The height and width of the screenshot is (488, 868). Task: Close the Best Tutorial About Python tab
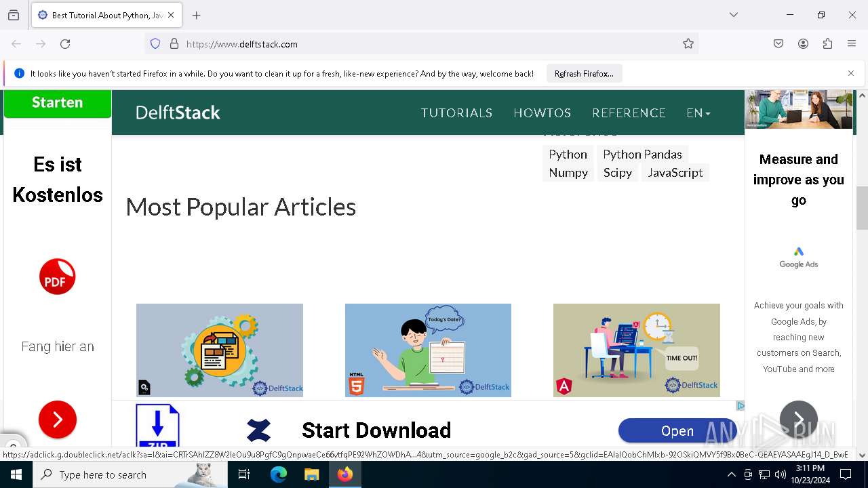pos(171,15)
